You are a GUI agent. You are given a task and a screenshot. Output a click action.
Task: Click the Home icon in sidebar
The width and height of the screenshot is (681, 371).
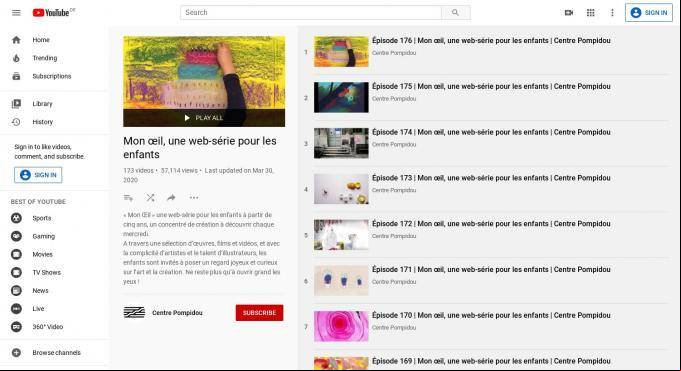[x=16, y=40]
